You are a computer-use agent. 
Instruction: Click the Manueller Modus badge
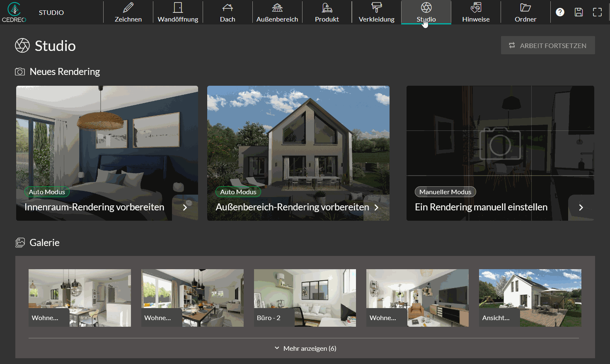click(x=445, y=192)
